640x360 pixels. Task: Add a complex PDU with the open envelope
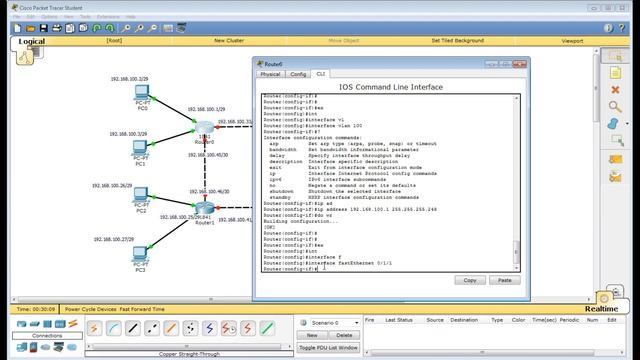coord(615,176)
